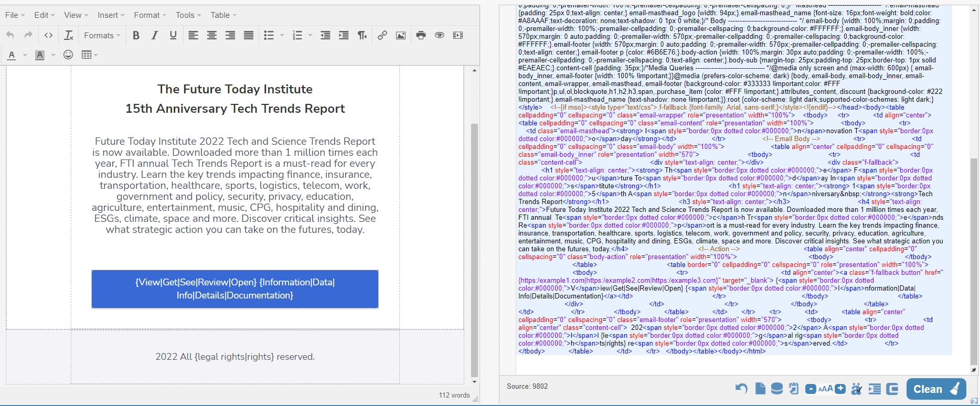Align text right
The height and width of the screenshot is (406, 980).
pyautogui.click(x=230, y=35)
